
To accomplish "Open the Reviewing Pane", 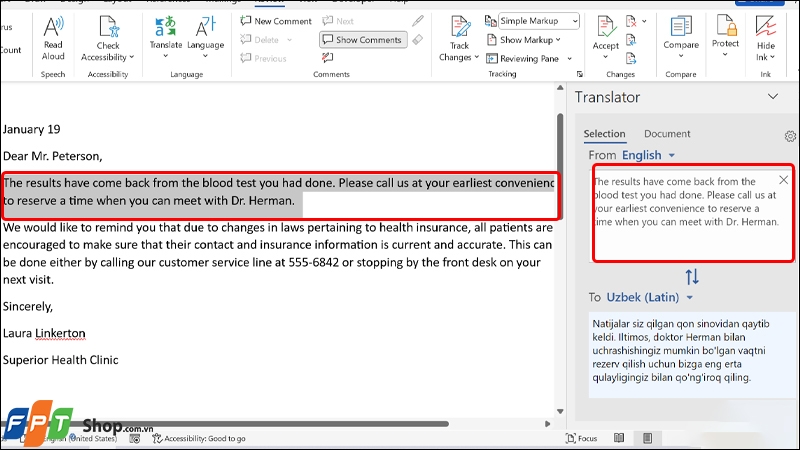I will pyautogui.click(x=523, y=59).
